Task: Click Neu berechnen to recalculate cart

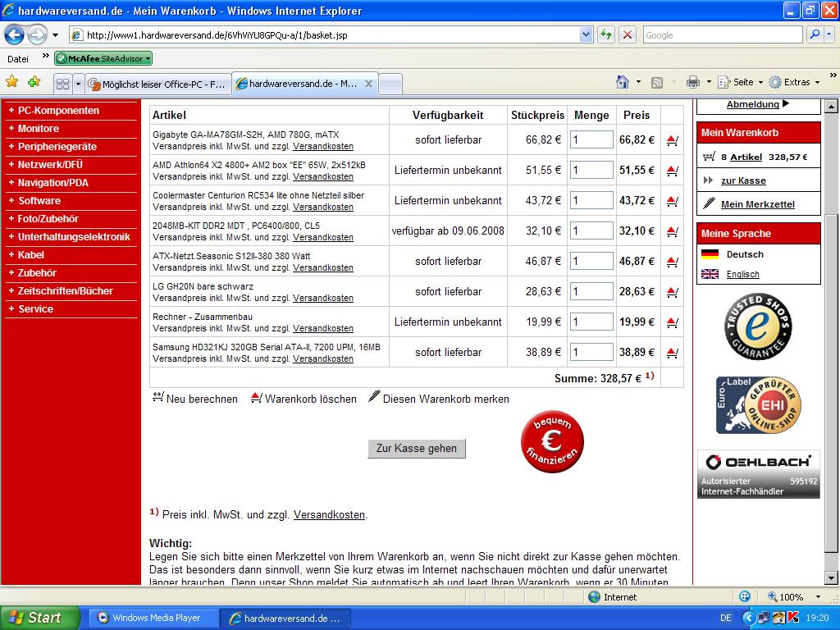Action: tap(195, 399)
